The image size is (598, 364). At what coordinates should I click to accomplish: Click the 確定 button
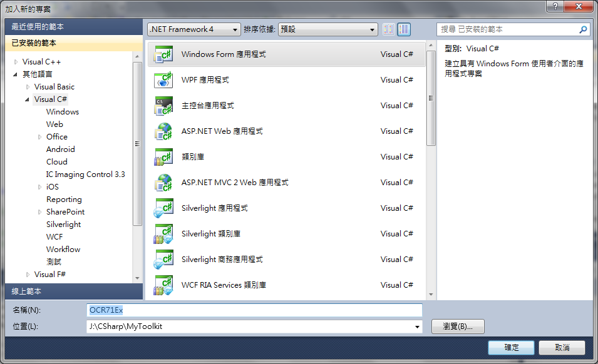pos(512,348)
